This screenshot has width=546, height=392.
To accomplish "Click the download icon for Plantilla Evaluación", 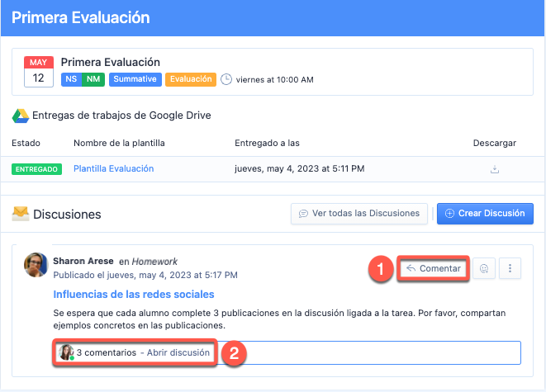I will [x=495, y=169].
